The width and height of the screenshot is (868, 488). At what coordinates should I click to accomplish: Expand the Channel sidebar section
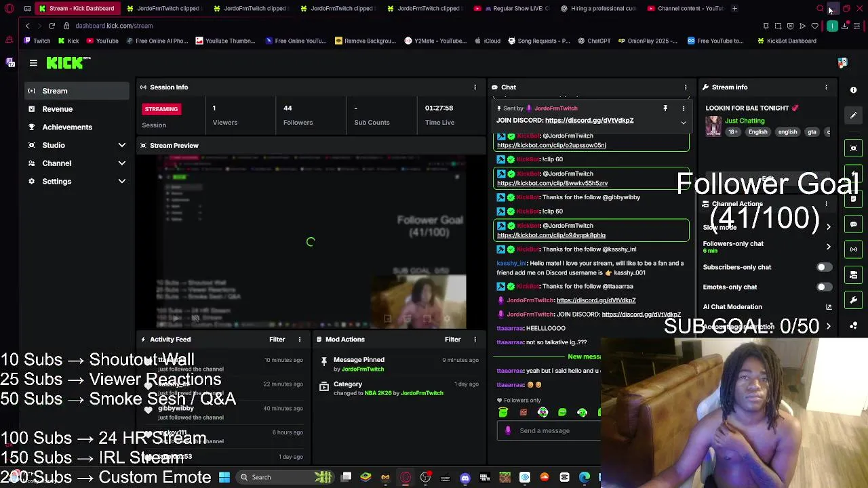tap(122, 163)
